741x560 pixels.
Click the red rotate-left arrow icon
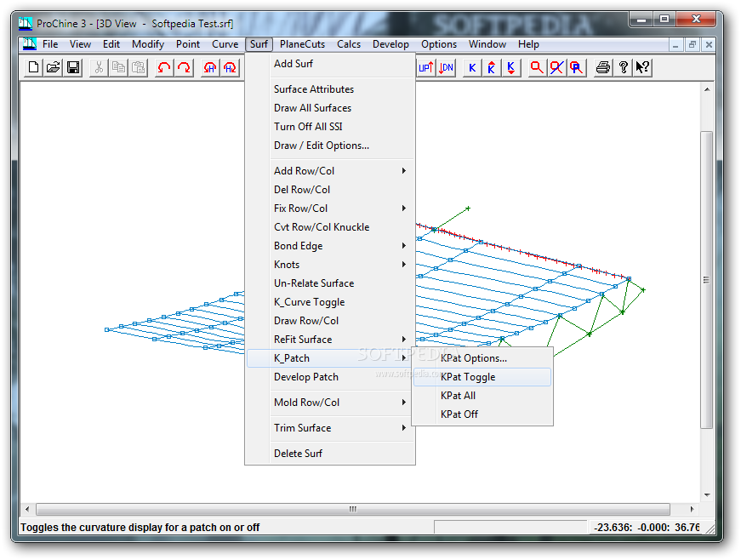(164, 67)
